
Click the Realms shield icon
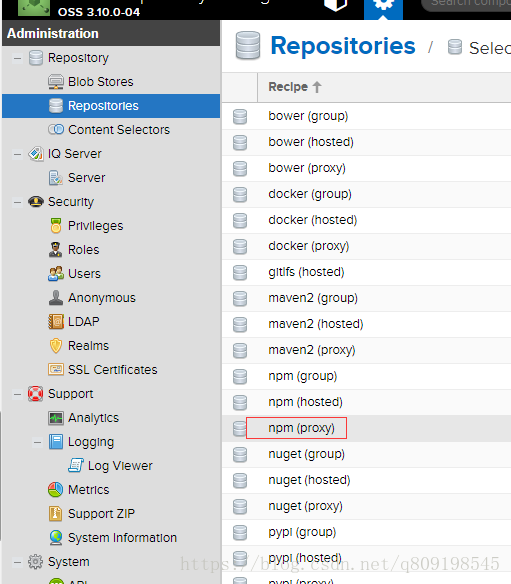[x=56, y=346]
